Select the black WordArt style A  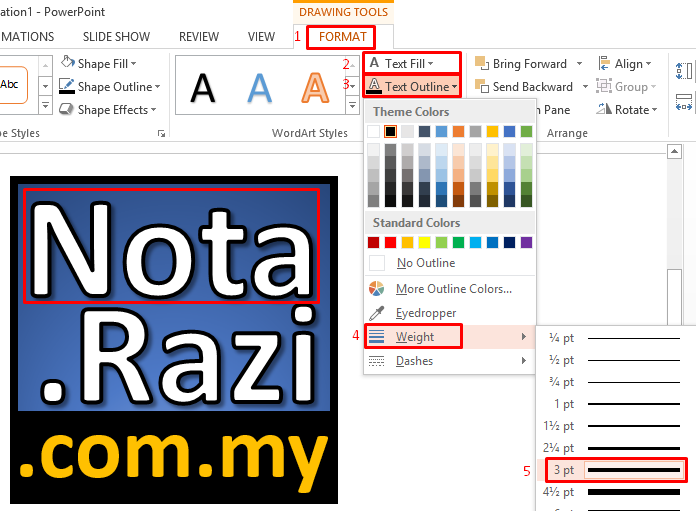click(203, 87)
